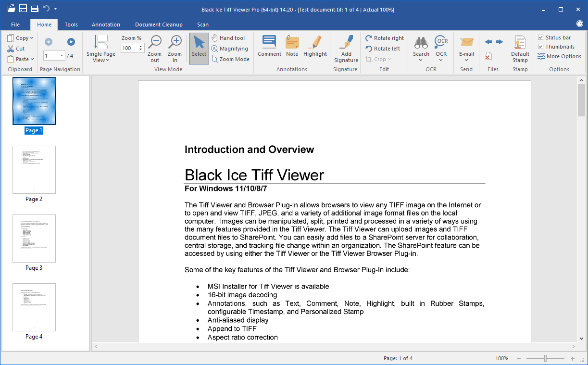Toggle the Thumbnails checkbox
Viewport: 588px width, 365px height.
pyautogui.click(x=541, y=47)
